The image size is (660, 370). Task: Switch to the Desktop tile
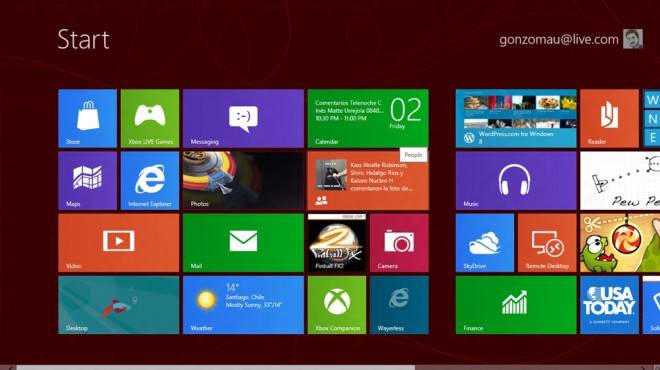(119, 305)
